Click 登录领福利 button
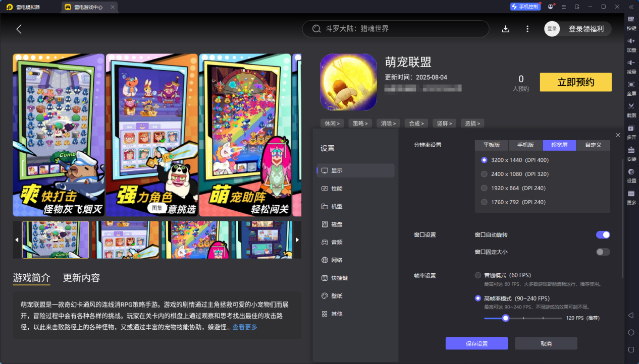639x364 pixels. [586, 29]
